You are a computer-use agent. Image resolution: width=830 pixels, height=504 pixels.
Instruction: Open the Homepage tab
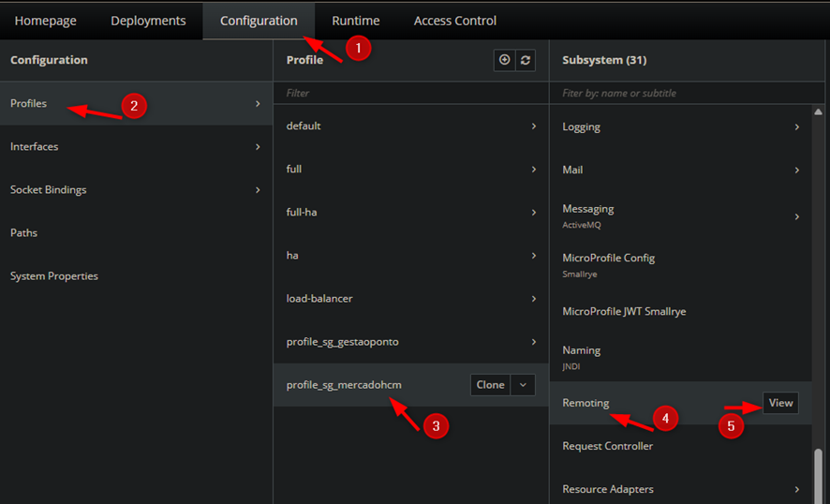click(x=45, y=21)
